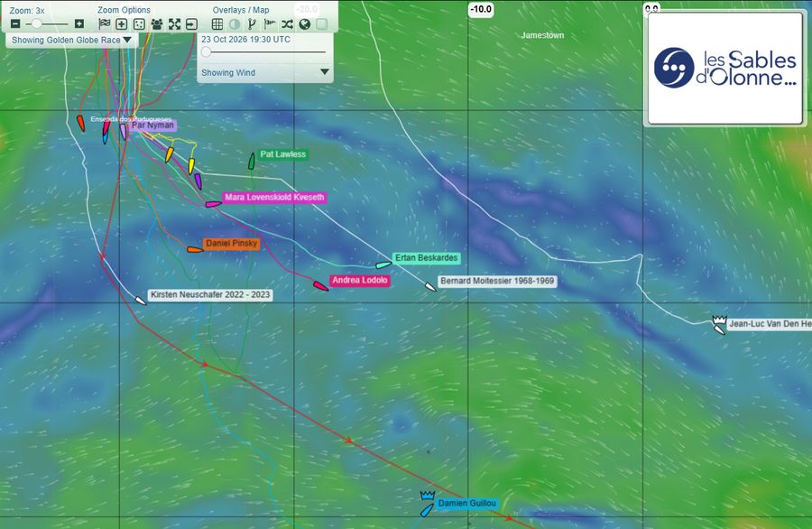Click the fit-all expand arrows icon
The width and height of the screenshot is (812, 529).
[x=174, y=23]
